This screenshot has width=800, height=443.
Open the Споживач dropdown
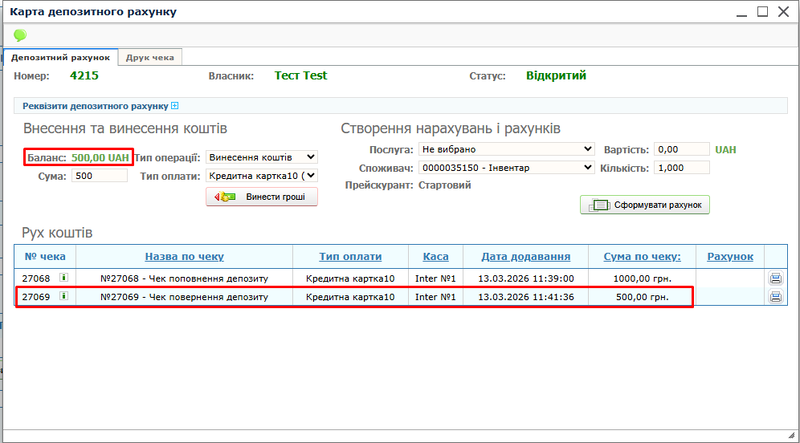click(506, 168)
